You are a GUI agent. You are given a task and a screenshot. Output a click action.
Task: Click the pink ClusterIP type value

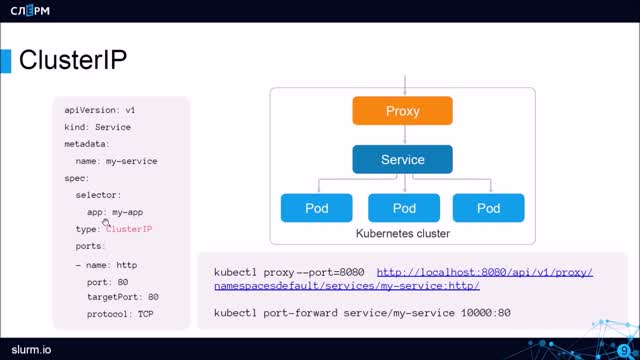click(129, 229)
